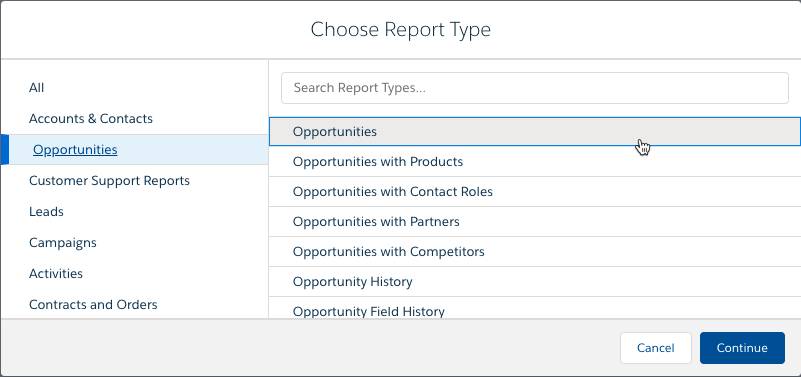This screenshot has width=801, height=377.
Task: Choose Opportunities with Competitors report type
Action: (534, 252)
